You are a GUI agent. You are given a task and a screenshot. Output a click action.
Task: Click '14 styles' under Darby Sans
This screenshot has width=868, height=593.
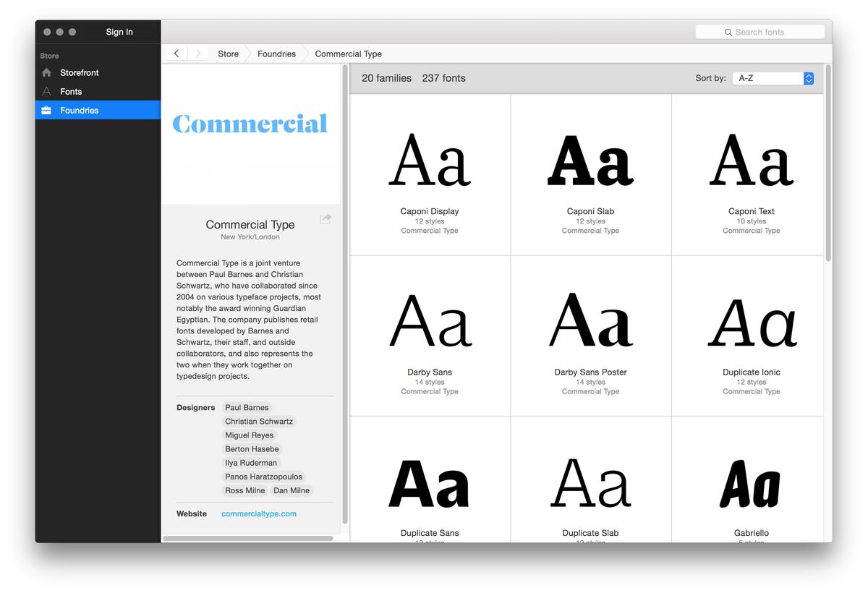(430, 383)
